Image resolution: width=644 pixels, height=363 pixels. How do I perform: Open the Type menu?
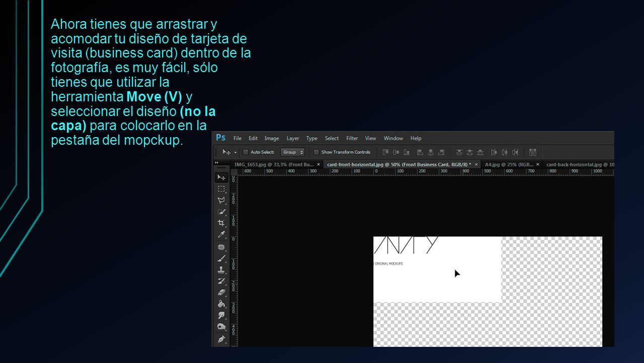312,138
